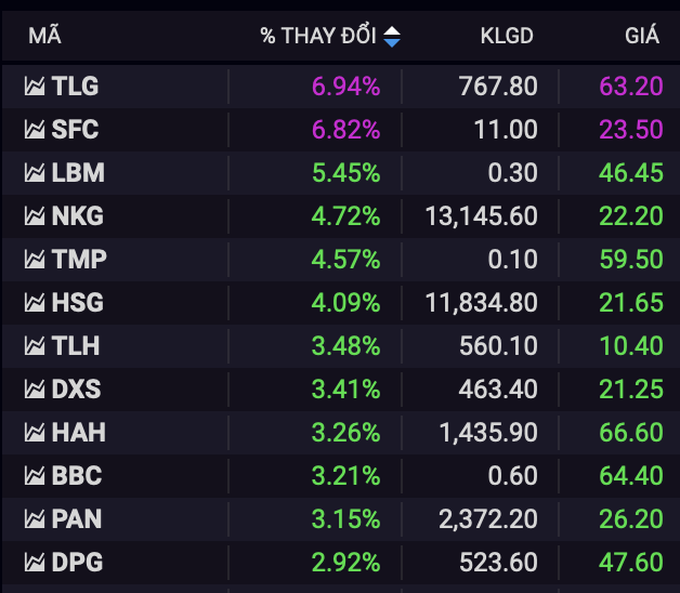Click the 3.41% change value
The height and width of the screenshot is (593, 680).
tap(346, 389)
